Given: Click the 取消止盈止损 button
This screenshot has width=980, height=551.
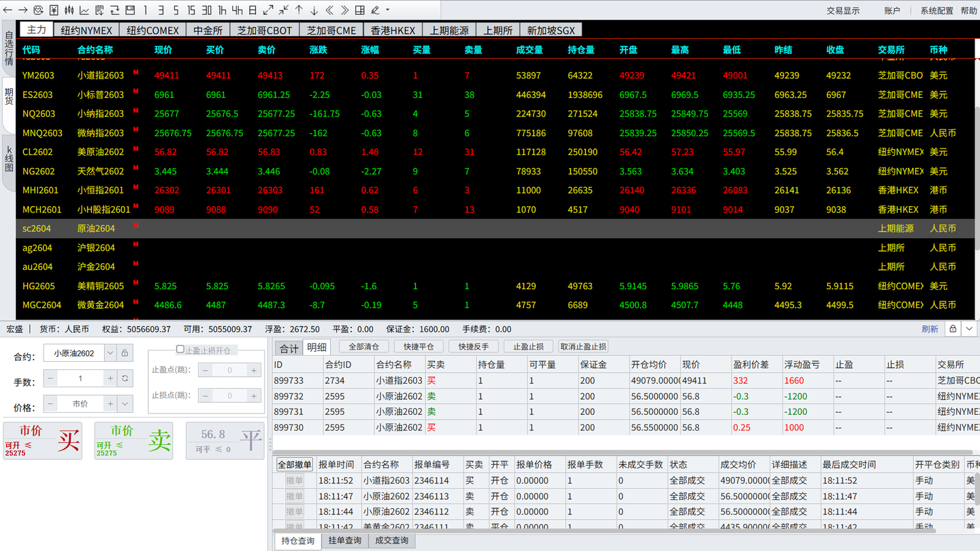Looking at the screenshot, I should pyautogui.click(x=583, y=347).
